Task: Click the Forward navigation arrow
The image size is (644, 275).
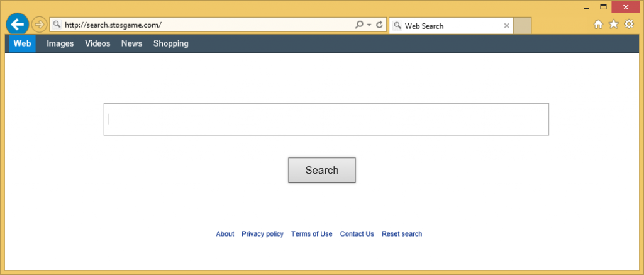Action: (x=39, y=25)
